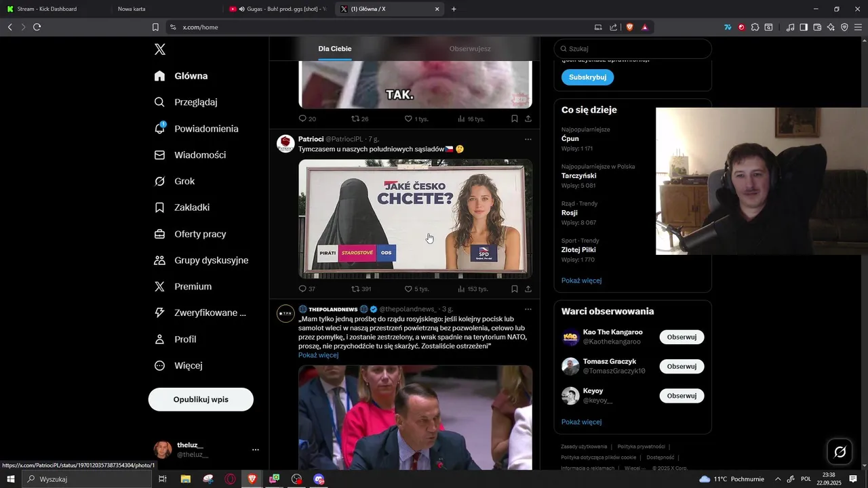
Task: Repost the Patrioci post with 391 reposts
Action: click(x=361, y=289)
